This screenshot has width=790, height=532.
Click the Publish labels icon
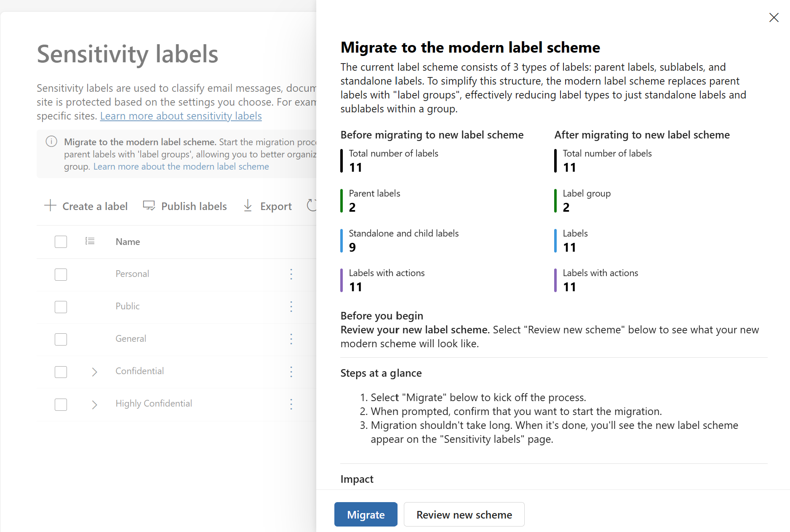(x=149, y=205)
